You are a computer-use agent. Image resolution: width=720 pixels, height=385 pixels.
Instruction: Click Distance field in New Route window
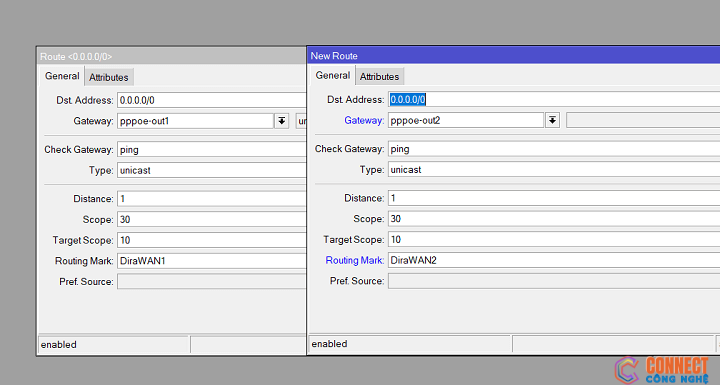click(x=554, y=198)
